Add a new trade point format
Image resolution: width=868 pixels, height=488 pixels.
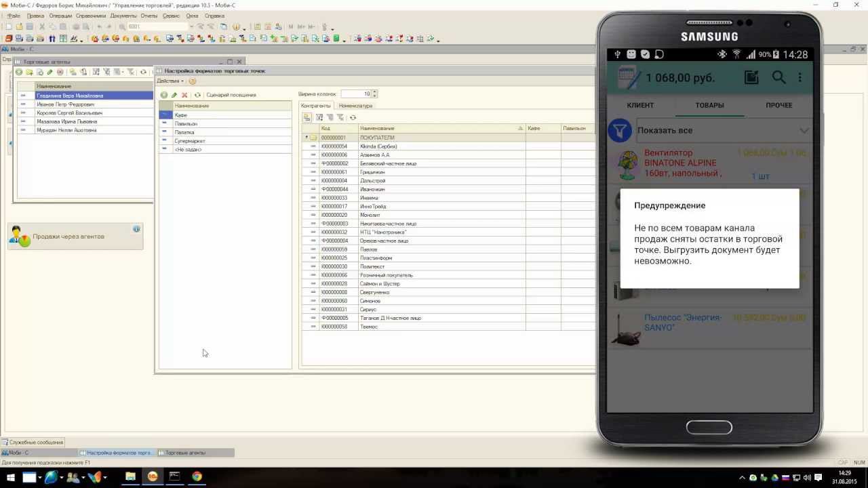[164, 95]
